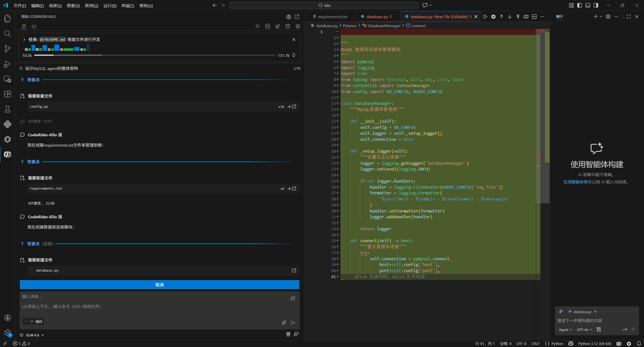Image resolution: width=644 pixels, height=347 pixels.
Task: Open the Testing flask icon view
Action: [x=8, y=109]
